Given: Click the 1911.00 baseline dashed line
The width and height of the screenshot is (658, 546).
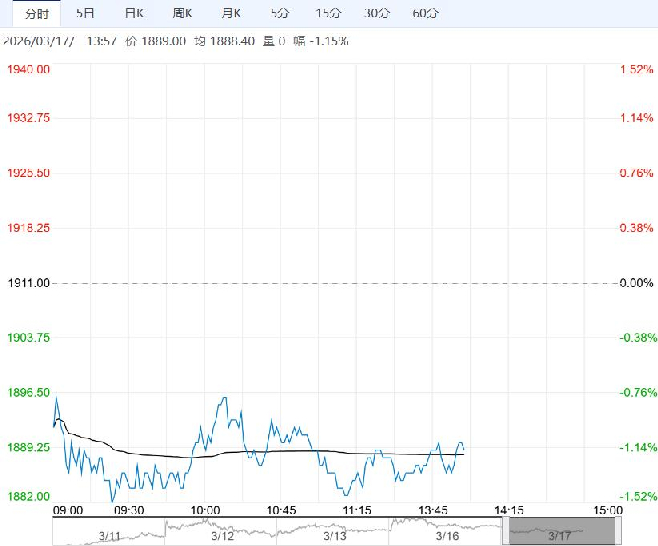Looking at the screenshot, I should click(x=330, y=283).
